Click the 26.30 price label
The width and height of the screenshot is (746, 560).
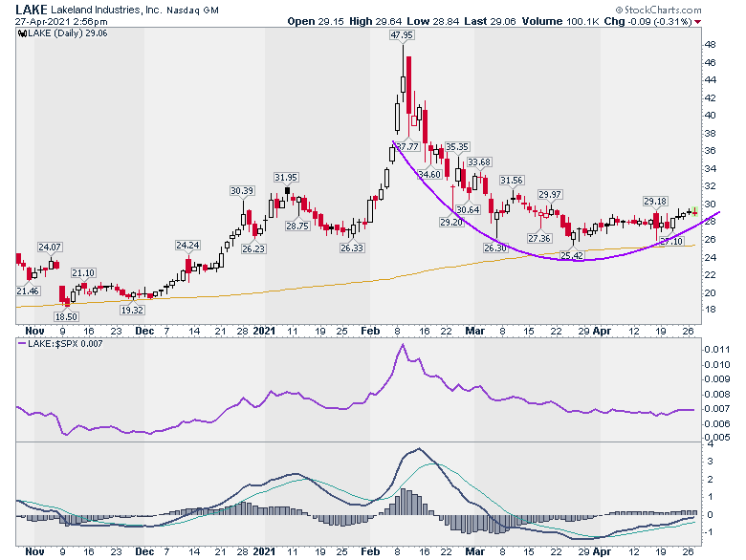[x=495, y=248]
